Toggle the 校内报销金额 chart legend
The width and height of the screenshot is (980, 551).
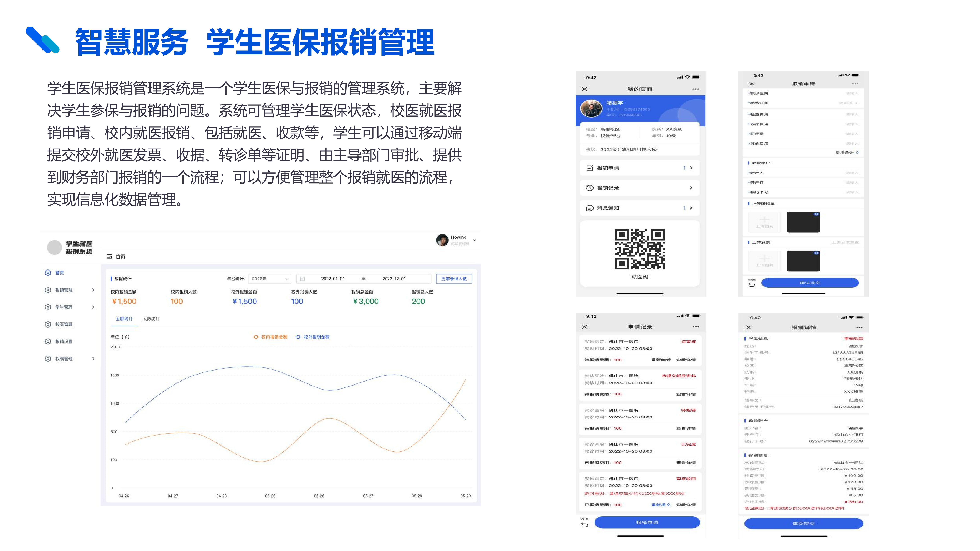270,337
